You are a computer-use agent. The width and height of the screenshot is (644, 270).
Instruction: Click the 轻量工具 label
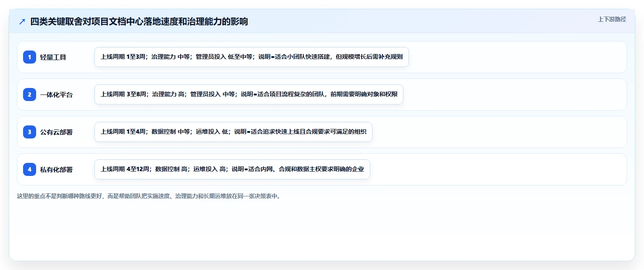(x=53, y=57)
